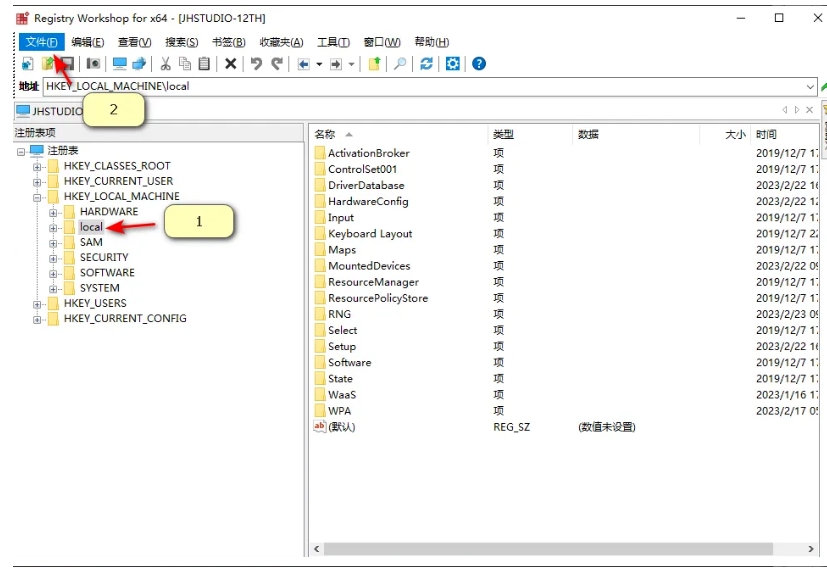
Task: Select the local key in tree
Action: (x=91, y=227)
